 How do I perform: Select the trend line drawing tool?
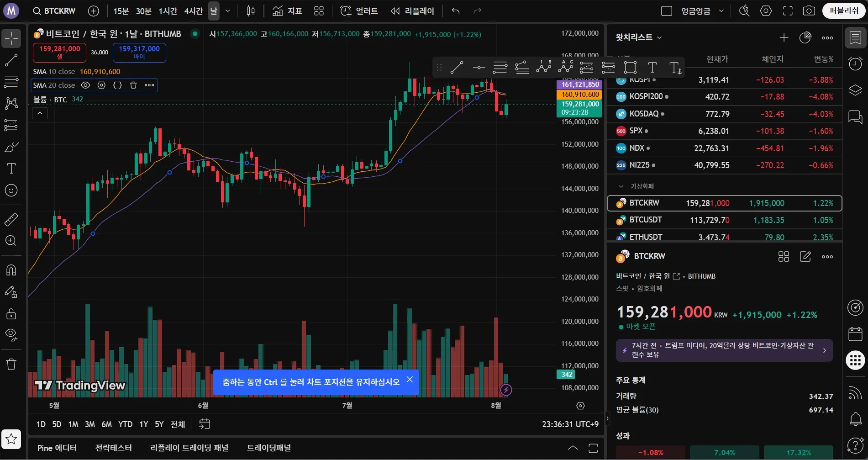pos(11,60)
